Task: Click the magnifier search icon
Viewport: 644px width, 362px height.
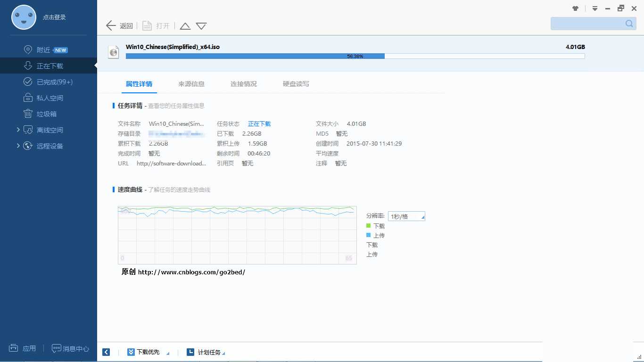Action: [x=629, y=24]
